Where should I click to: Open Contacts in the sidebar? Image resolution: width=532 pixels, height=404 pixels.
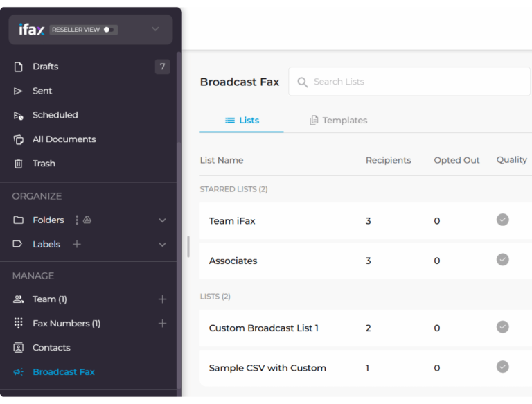51,347
